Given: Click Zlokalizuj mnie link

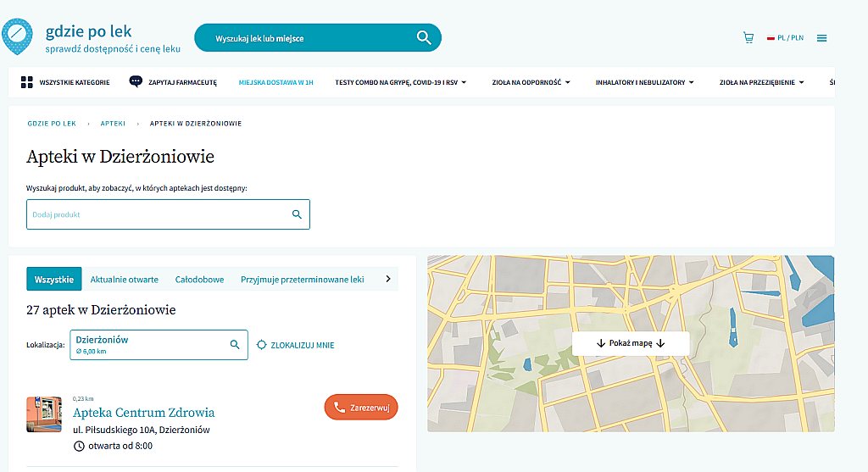Looking at the screenshot, I should click(303, 345).
